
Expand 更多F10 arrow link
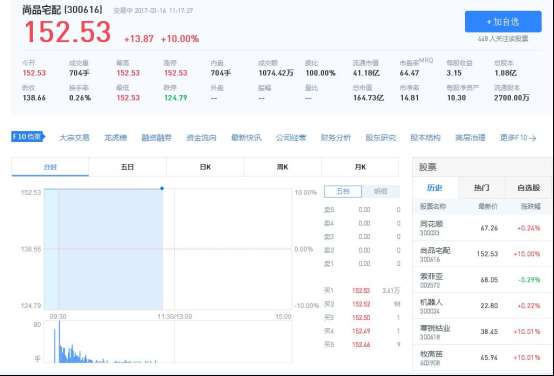pos(518,137)
